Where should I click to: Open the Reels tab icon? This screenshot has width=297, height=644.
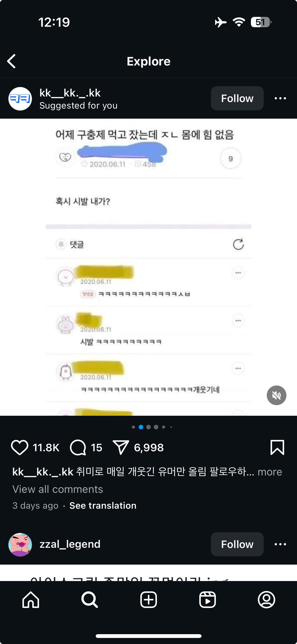(207, 600)
